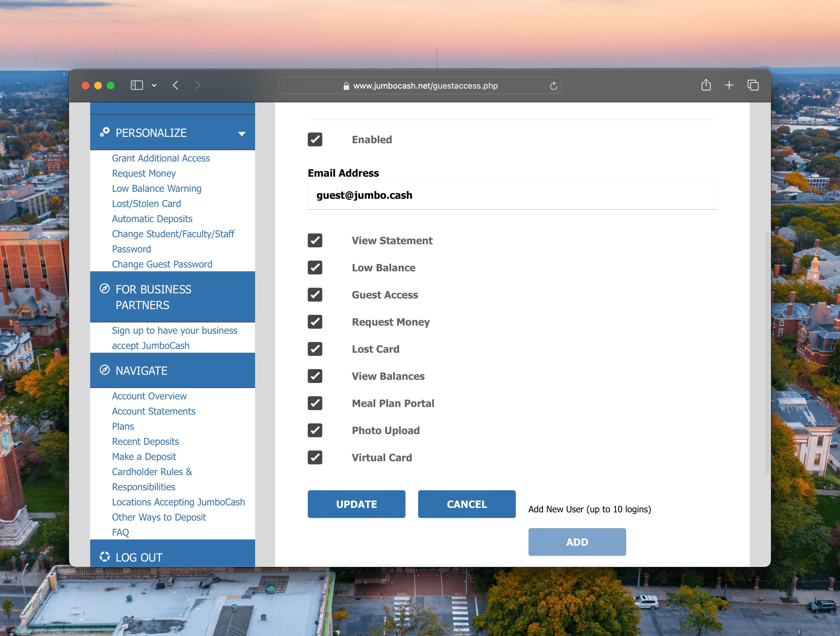
Task: Click the For Business Partners compass icon
Action: pos(104,289)
